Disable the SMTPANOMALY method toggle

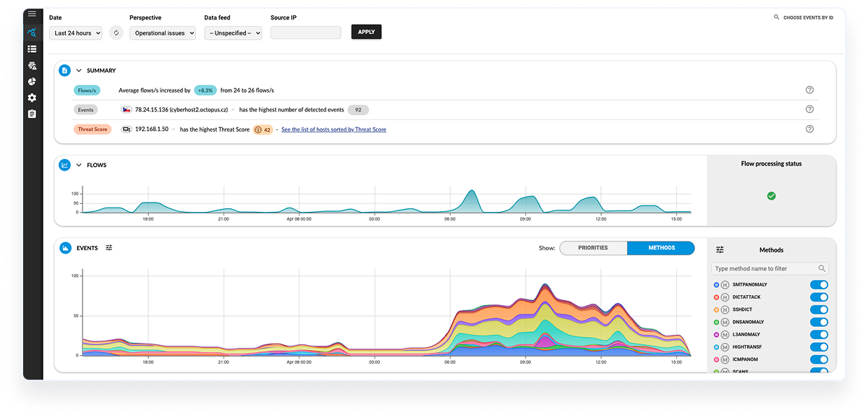coord(819,285)
